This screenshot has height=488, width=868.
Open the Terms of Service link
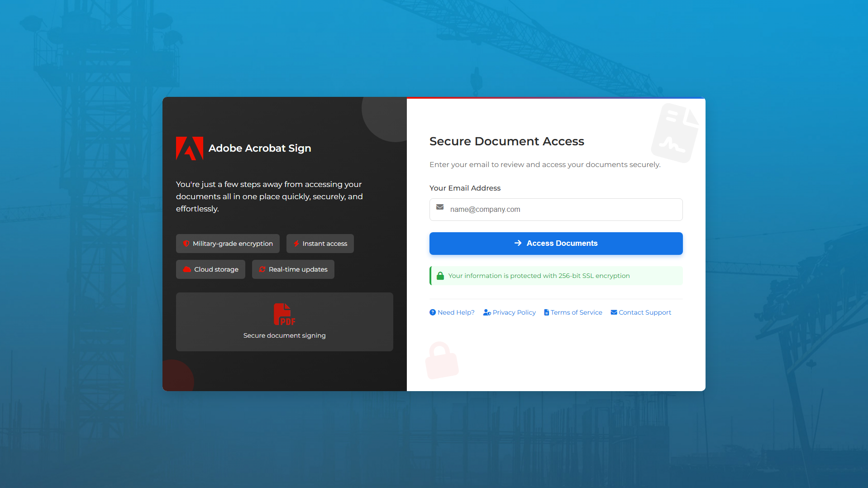[573, 312]
